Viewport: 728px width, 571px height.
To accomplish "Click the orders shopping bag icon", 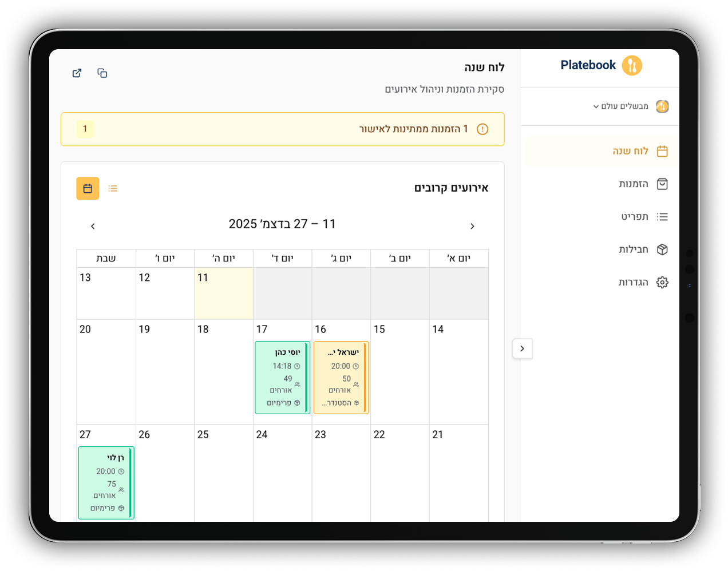I will 662,184.
